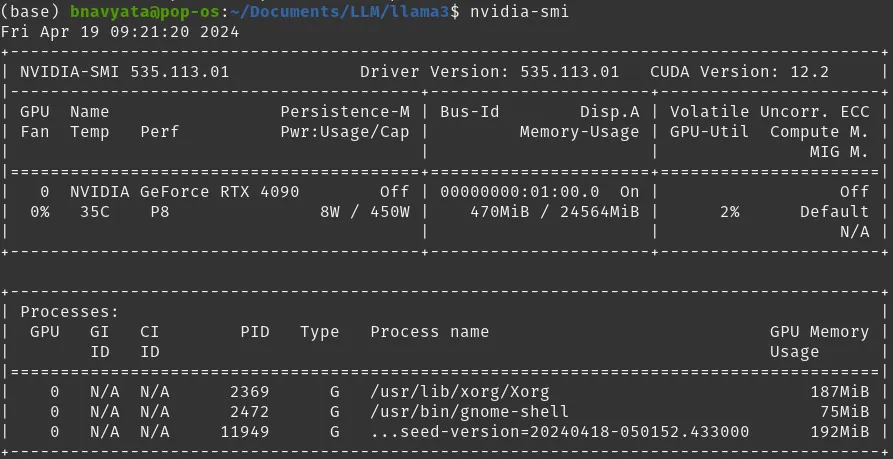The width and height of the screenshot is (893, 459).
Task: Click the 'Fan' header label
Action: 35,132
